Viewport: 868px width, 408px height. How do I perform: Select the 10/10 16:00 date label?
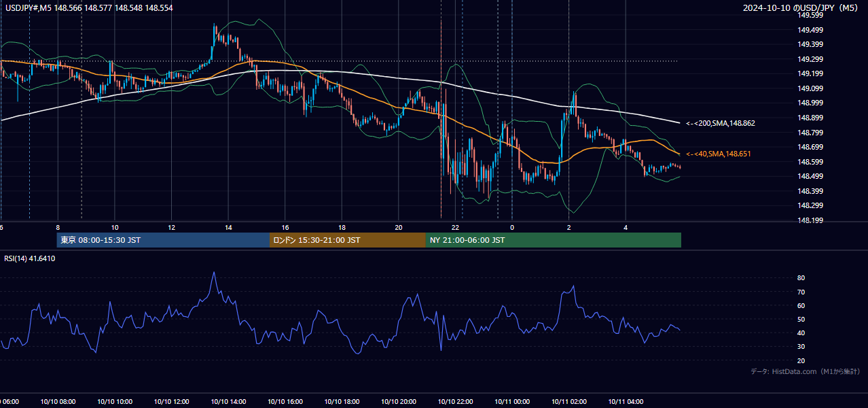pos(285,402)
